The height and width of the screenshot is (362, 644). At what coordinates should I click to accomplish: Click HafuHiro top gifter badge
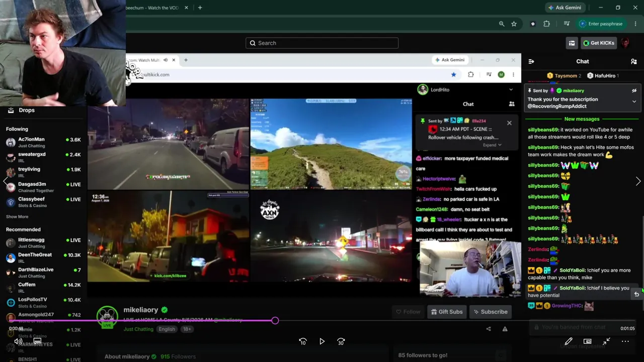603,76
